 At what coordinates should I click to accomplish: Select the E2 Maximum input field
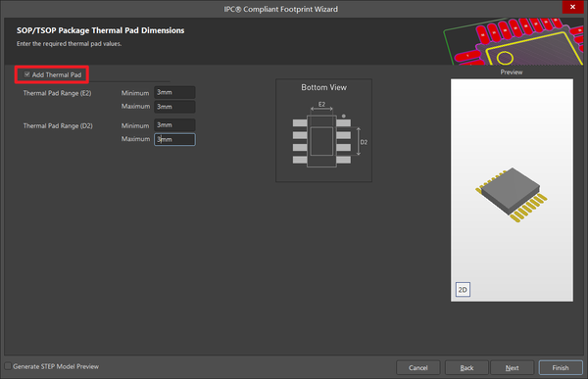tap(174, 107)
